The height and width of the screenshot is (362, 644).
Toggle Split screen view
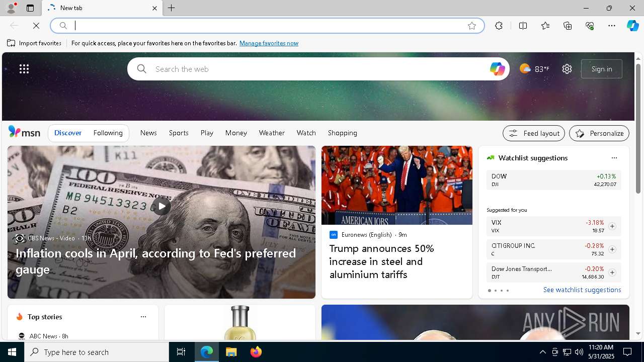coord(523,26)
